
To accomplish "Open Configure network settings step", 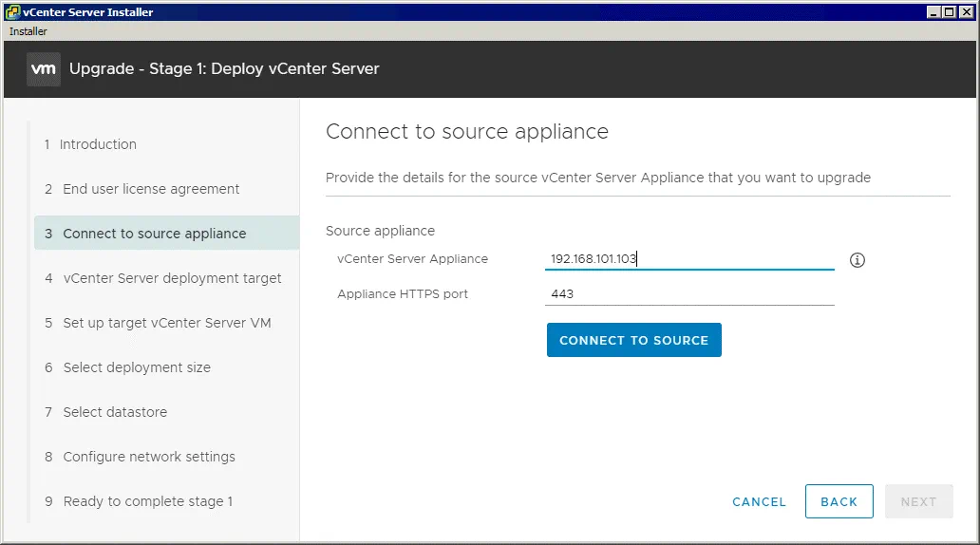I will pos(149,457).
